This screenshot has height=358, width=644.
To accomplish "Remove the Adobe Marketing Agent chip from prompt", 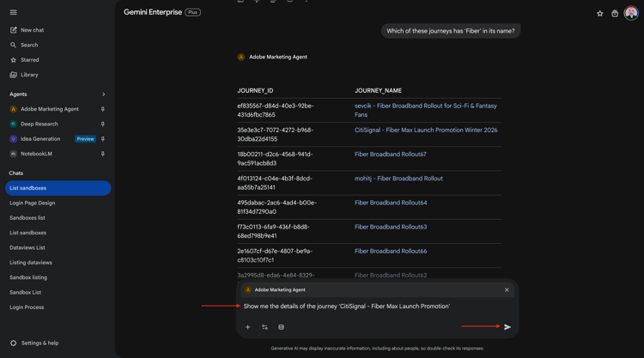I will tap(507, 290).
